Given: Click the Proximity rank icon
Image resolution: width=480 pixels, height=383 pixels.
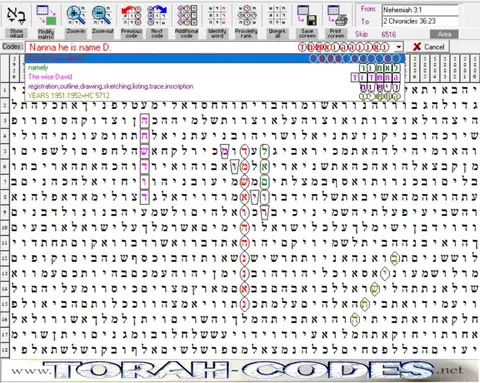Looking at the screenshot, I should pyautogui.click(x=246, y=15).
